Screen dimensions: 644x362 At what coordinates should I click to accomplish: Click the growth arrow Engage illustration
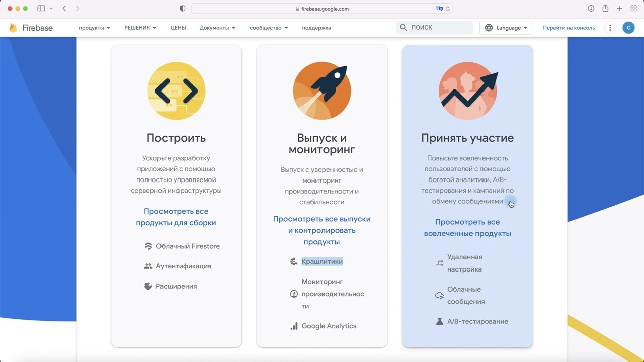[x=468, y=91]
